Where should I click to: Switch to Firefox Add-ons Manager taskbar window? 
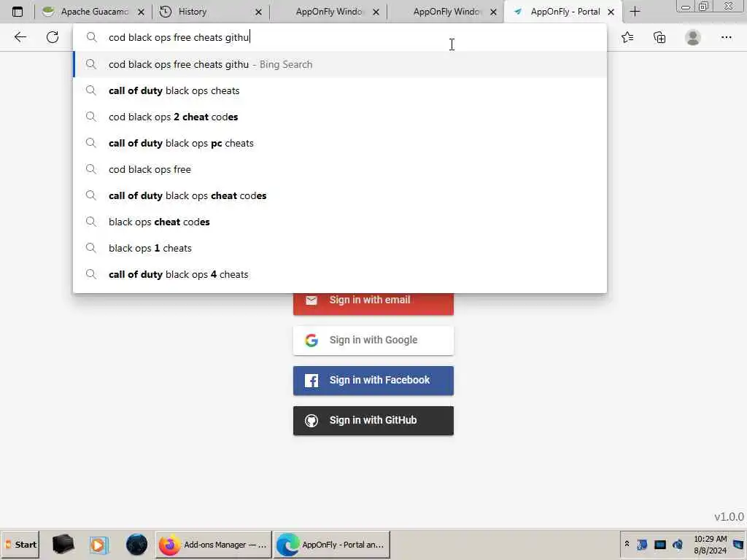point(214,544)
